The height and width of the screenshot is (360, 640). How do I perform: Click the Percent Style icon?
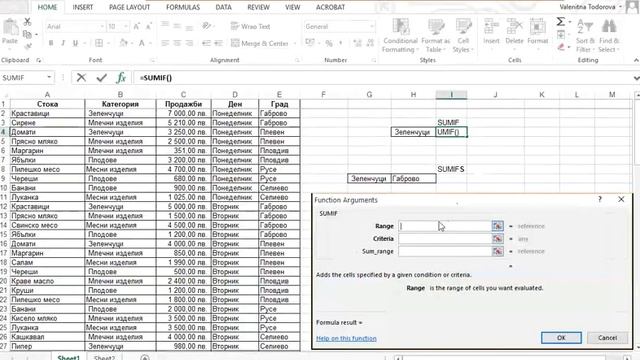coord(329,43)
